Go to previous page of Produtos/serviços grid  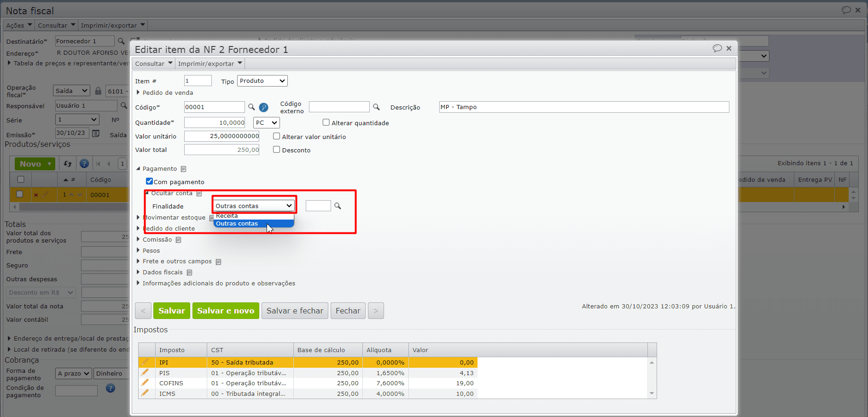[x=109, y=163]
